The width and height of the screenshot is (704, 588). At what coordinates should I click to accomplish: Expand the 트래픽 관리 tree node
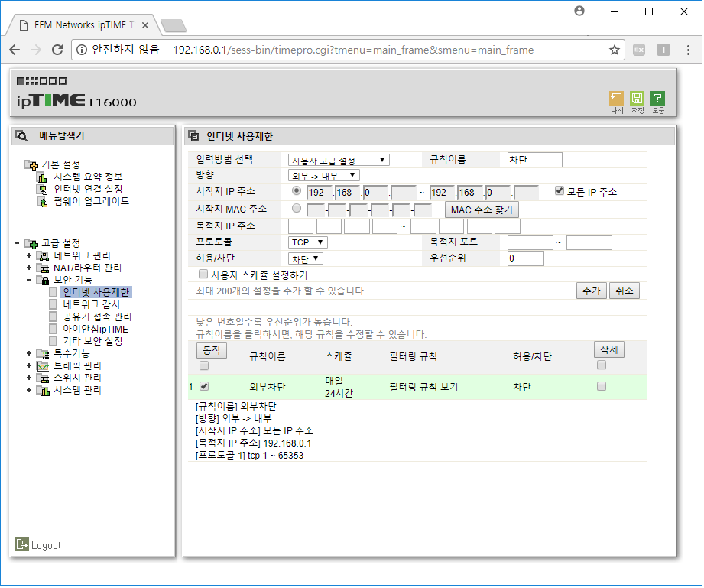point(29,366)
